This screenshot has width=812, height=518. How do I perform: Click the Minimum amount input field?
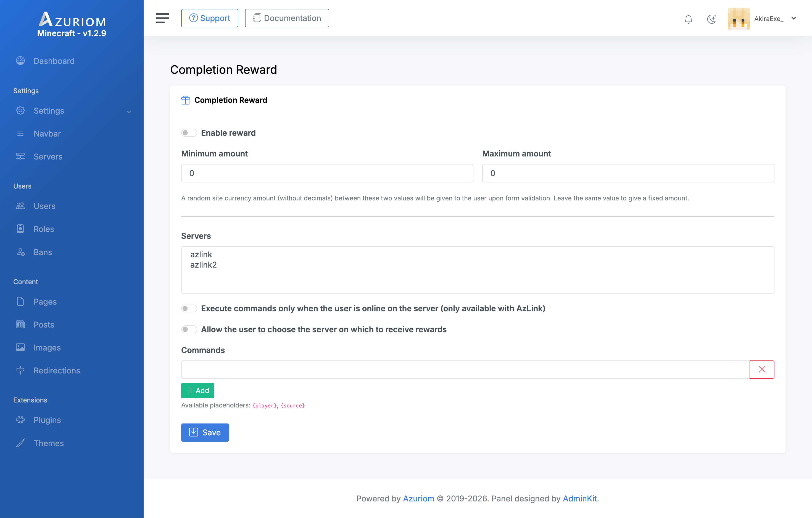click(x=327, y=173)
